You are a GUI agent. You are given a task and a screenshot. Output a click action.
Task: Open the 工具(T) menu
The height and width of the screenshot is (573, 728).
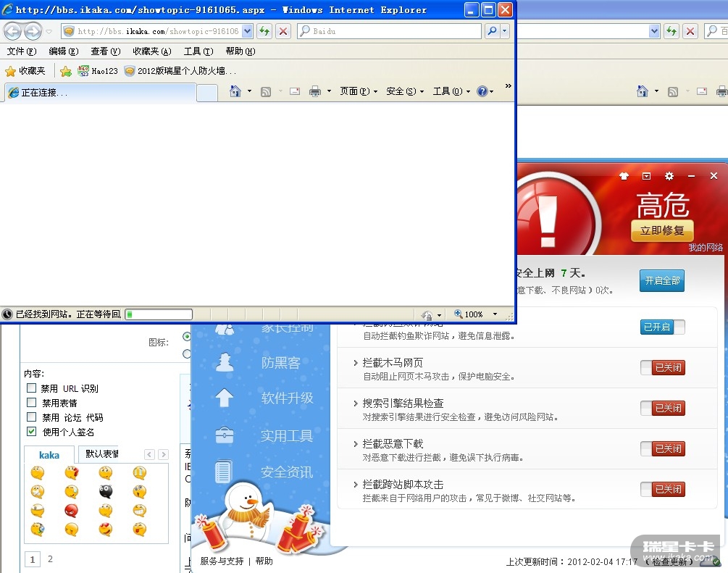tap(198, 51)
